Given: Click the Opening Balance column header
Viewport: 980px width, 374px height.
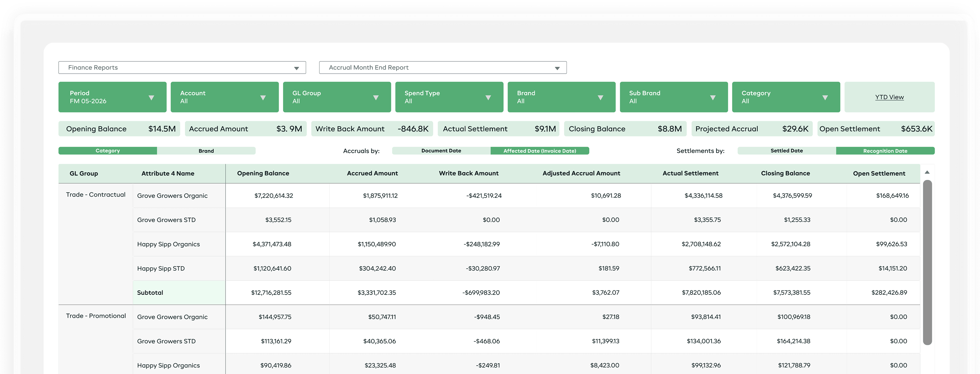Looking at the screenshot, I should [x=263, y=173].
